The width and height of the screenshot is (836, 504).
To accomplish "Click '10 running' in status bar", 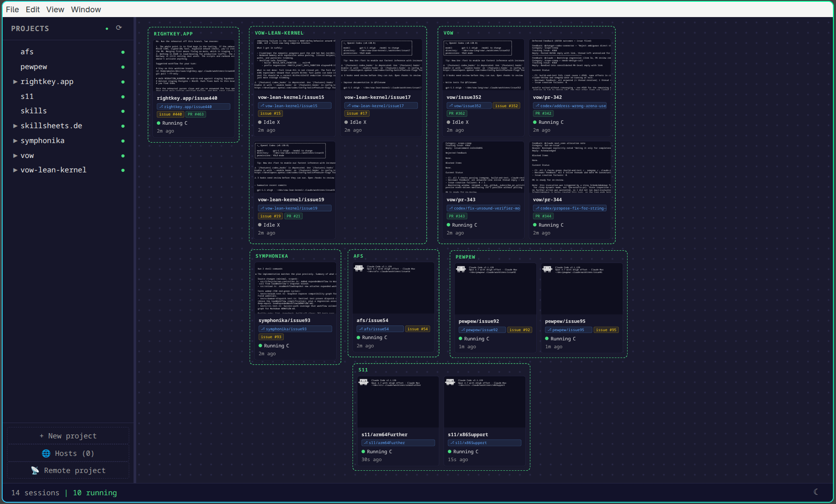I will (x=95, y=493).
